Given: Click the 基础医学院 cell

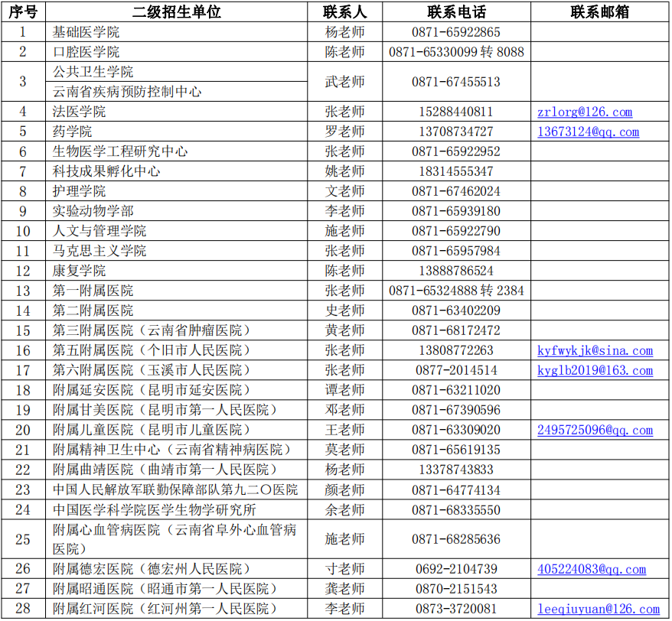Looking at the screenshot, I should click(x=86, y=32).
